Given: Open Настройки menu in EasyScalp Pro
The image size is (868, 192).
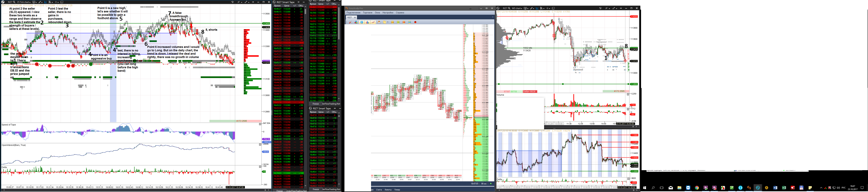Looking at the screenshot, I should tap(388, 13).
